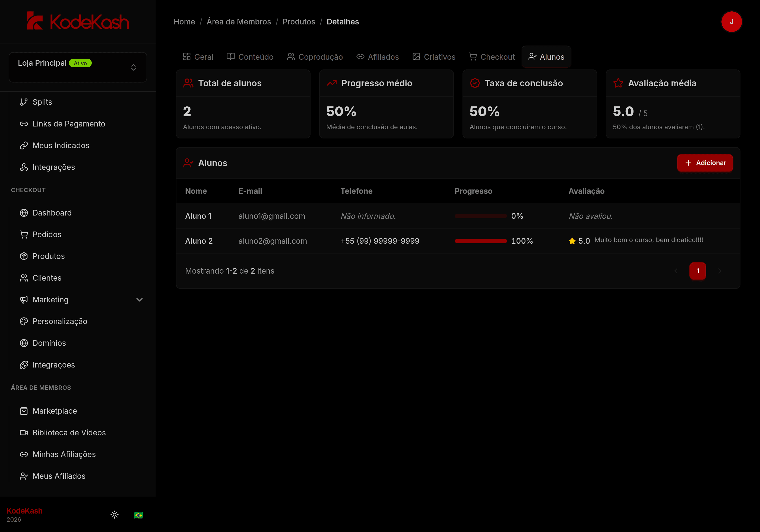
Task: Click the Adicionar button
Action: click(x=705, y=163)
